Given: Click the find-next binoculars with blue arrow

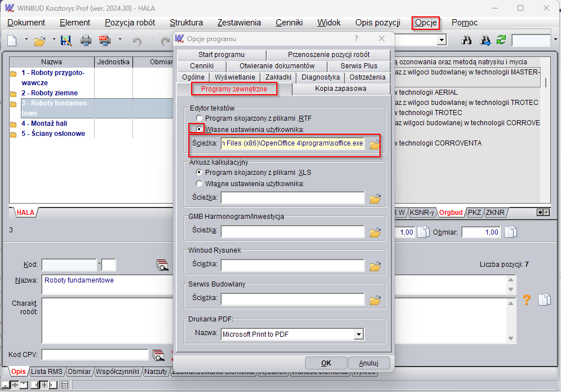Looking at the screenshot, I should [485, 40].
